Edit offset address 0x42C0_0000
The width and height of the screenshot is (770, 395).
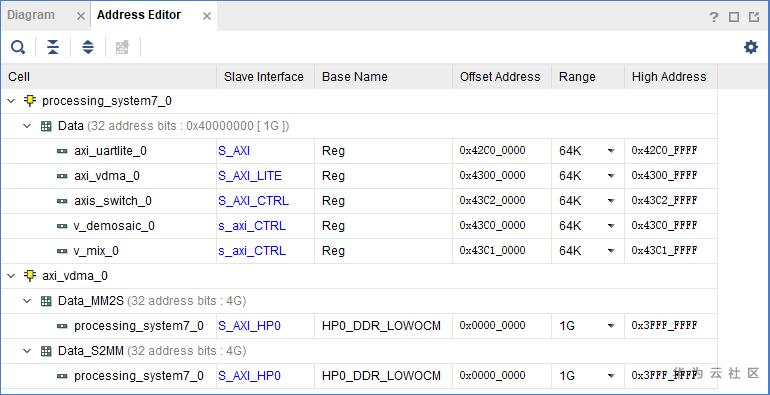[x=493, y=151]
